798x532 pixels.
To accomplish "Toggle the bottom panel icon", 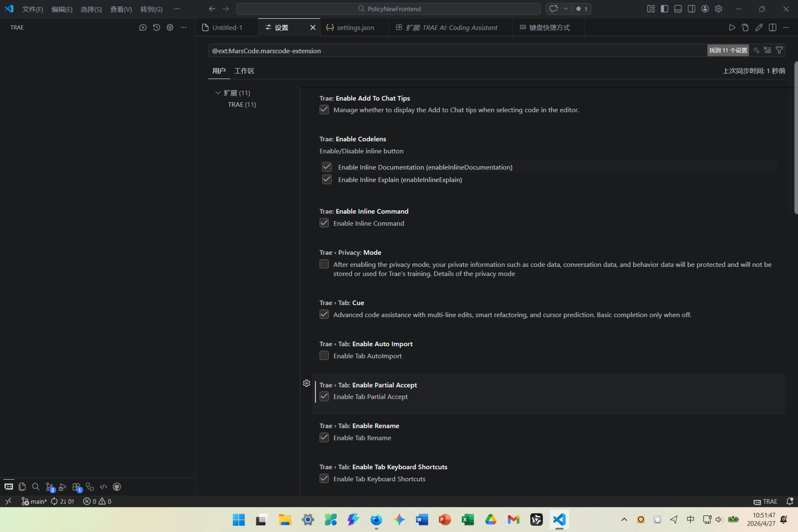I will coord(678,9).
